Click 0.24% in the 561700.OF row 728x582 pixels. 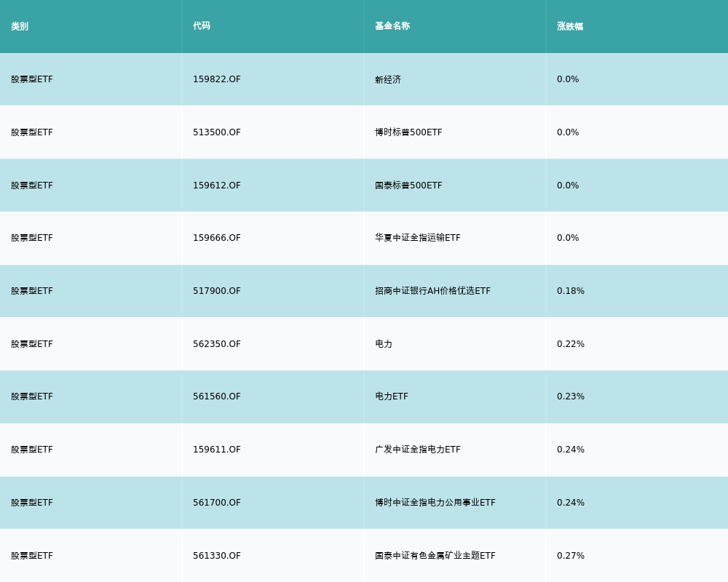coord(571,503)
